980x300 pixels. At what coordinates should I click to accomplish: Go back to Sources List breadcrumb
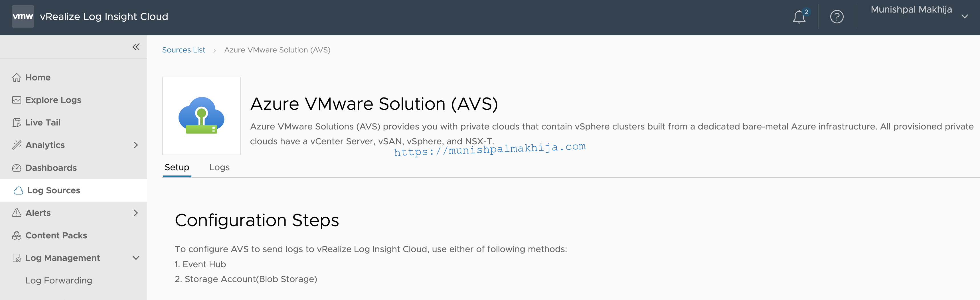[x=183, y=50]
